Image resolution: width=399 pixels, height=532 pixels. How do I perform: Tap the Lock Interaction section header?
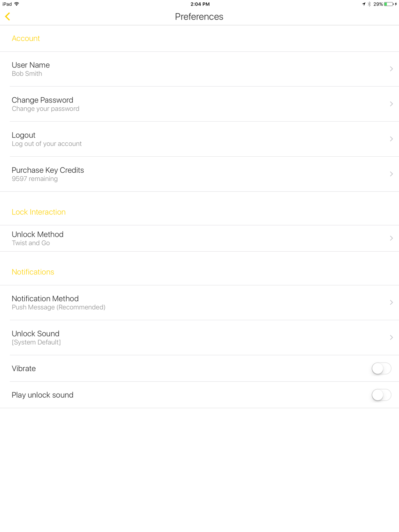39,212
